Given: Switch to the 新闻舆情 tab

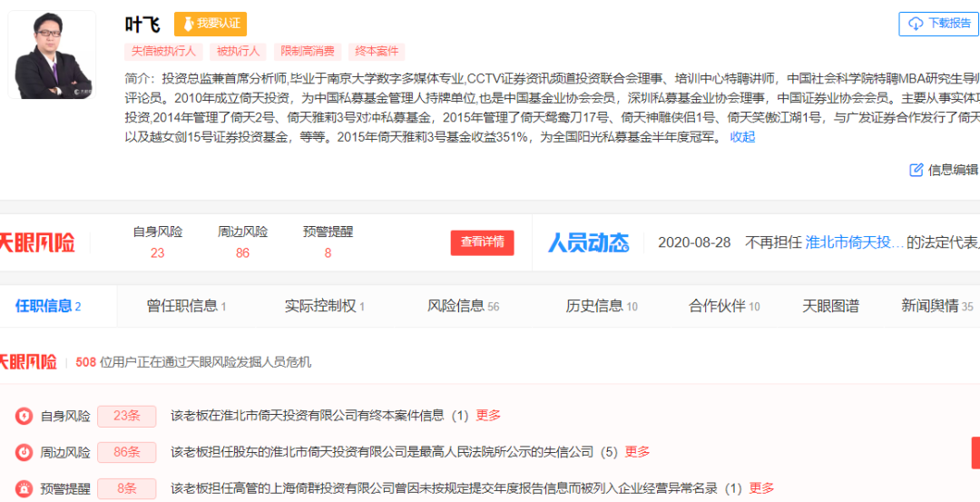Looking at the screenshot, I should click(936, 306).
